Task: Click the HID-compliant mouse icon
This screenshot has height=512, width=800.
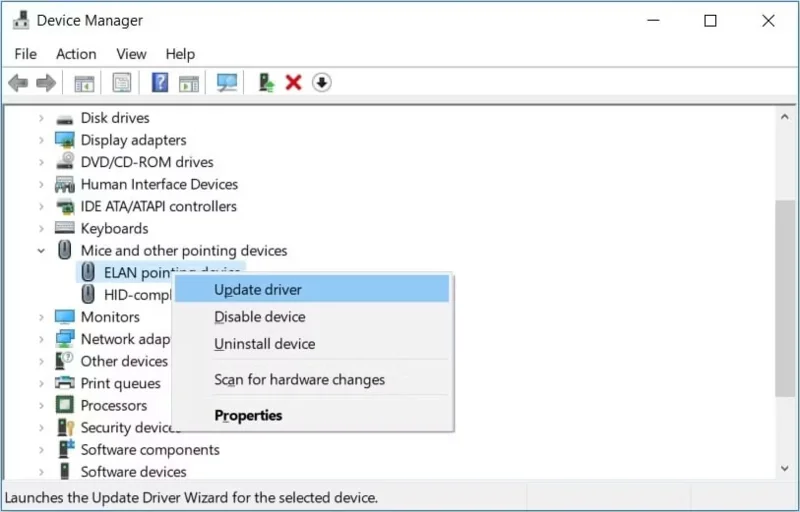Action: (88, 294)
